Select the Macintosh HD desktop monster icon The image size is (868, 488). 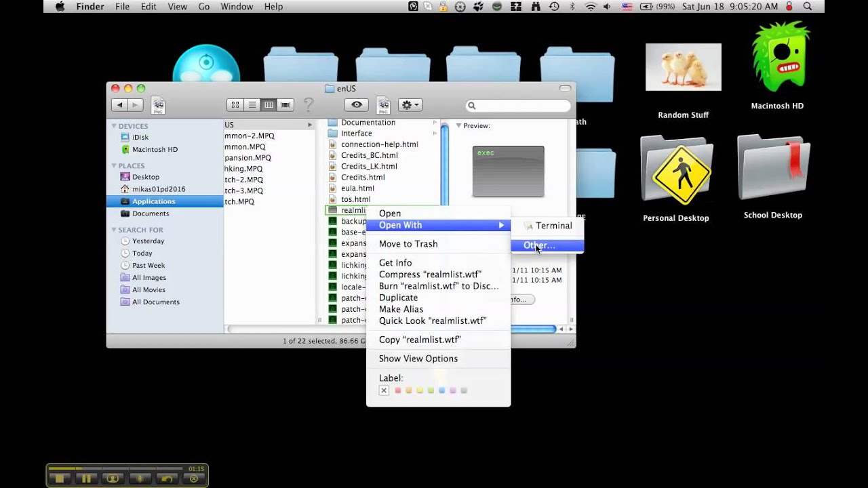[781, 56]
